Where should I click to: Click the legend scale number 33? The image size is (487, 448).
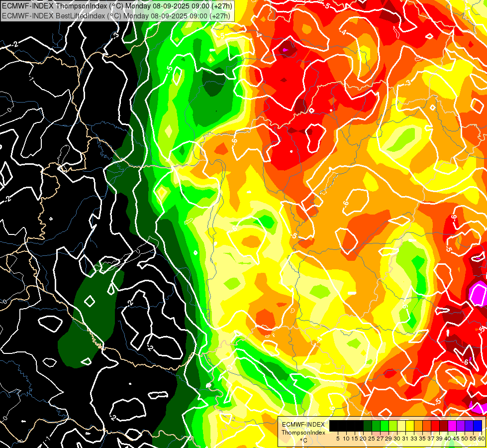coord(414,439)
